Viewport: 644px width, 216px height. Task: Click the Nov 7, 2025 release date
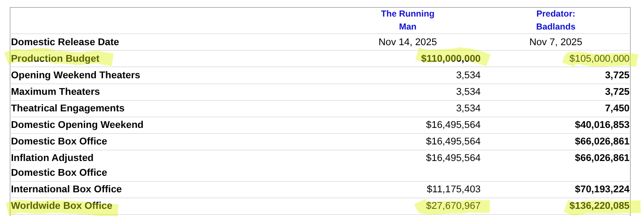(x=555, y=42)
